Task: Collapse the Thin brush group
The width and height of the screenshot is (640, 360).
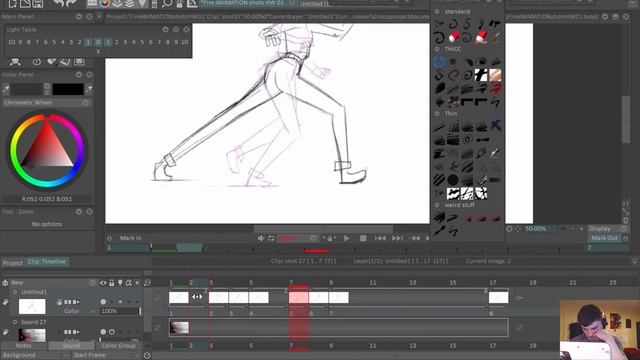Action: click(x=437, y=113)
